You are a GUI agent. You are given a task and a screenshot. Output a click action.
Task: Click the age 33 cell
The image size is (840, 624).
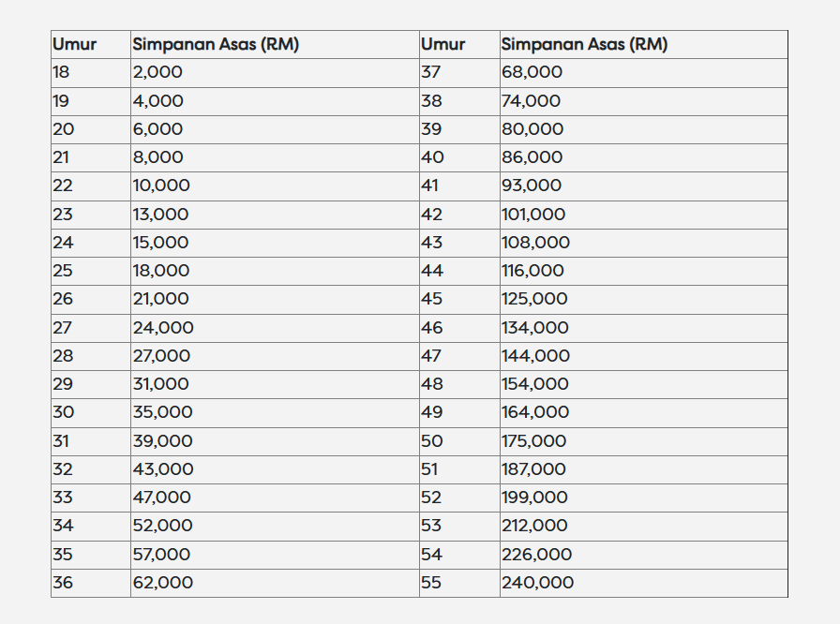[x=91, y=498]
